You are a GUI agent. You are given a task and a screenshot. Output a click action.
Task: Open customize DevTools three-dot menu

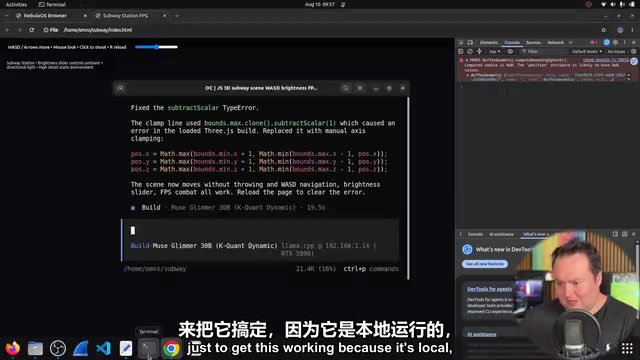coord(624,42)
